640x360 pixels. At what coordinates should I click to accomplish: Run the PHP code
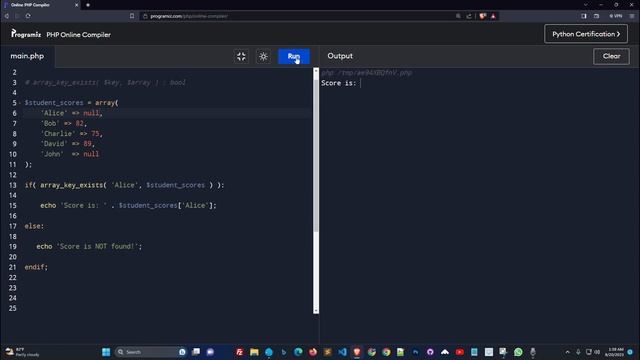pos(294,56)
